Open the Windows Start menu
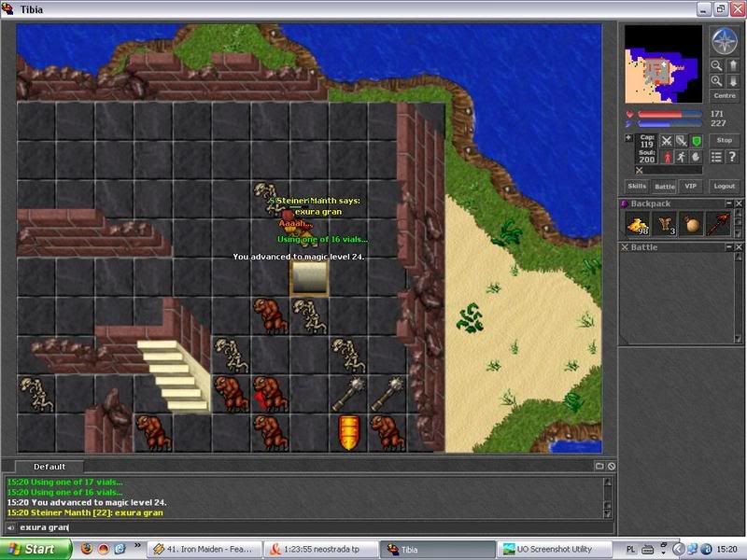Viewport: 747px width, 560px height. (35, 550)
